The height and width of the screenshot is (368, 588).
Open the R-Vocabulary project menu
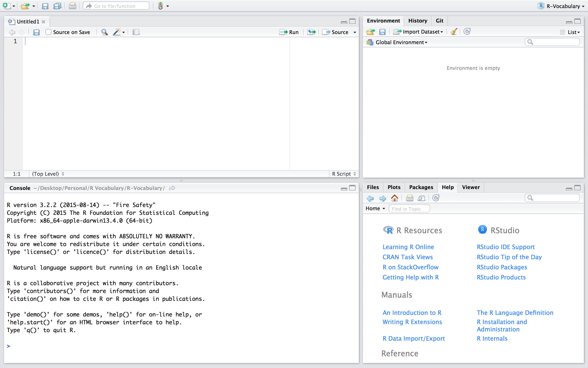561,6
